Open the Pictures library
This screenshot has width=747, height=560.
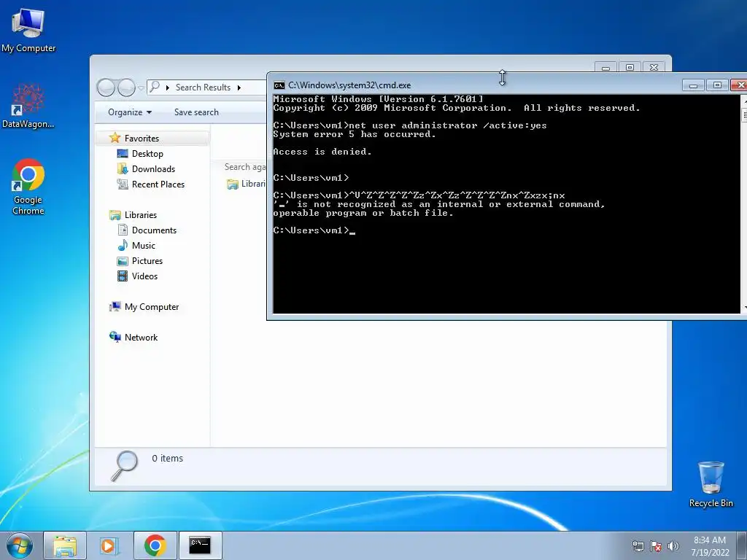[x=147, y=261]
